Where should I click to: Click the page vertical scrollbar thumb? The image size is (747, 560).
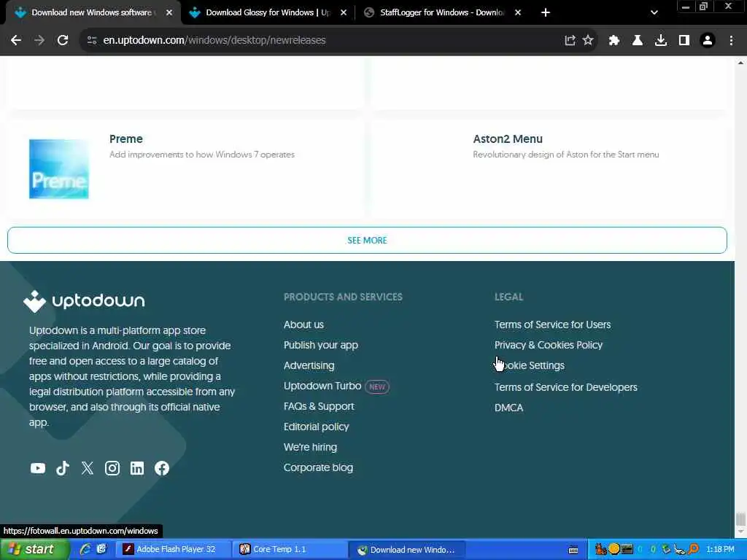pyautogui.click(x=740, y=518)
